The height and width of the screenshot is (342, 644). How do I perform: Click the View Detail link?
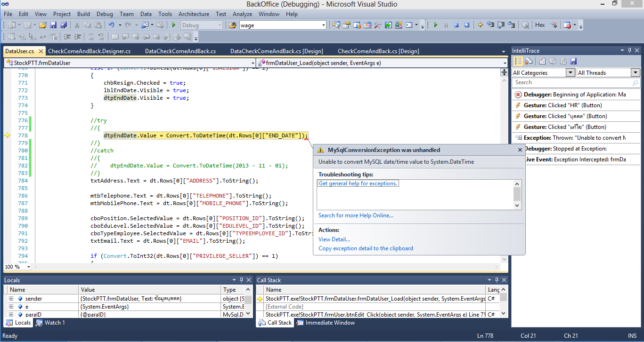click(x=334, y=239)
